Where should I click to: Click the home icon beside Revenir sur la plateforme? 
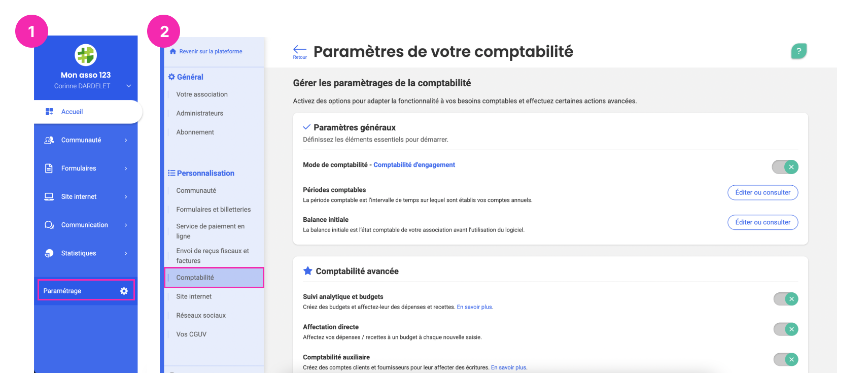pyautogui.click(x=173, y=51)
